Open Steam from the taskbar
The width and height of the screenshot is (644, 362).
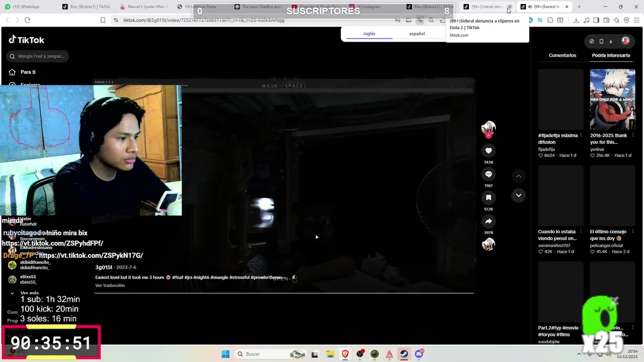(404, 354)
